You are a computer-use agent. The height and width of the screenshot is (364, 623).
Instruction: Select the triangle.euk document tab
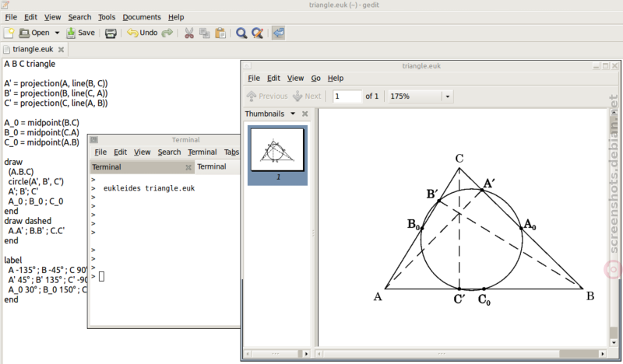coord(33,49)
